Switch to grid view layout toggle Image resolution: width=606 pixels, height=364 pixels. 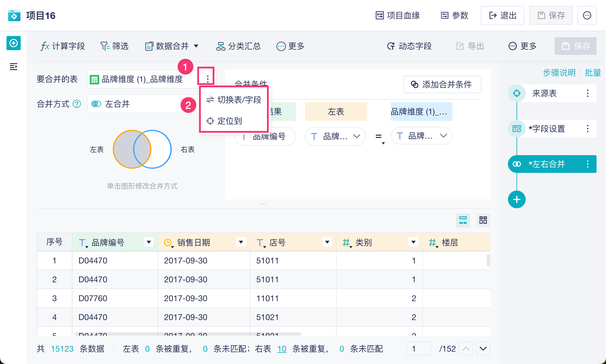(x=483, y=220)
